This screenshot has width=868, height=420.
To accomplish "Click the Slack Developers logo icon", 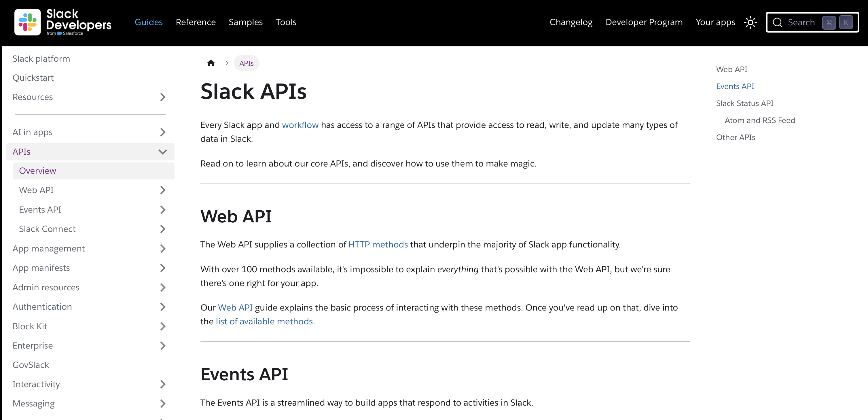I will [x=28, y=22].
